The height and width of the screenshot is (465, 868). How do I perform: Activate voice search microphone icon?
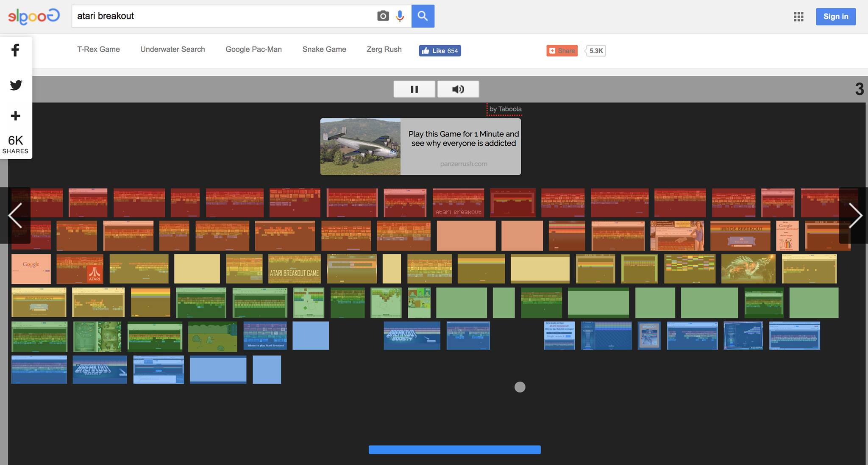coord(400,16)
